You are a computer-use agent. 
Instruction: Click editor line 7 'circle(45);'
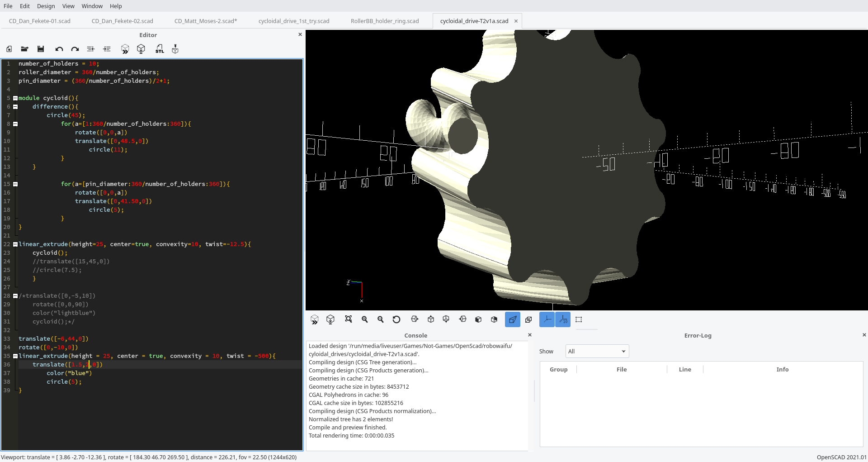tap(66, 115)
